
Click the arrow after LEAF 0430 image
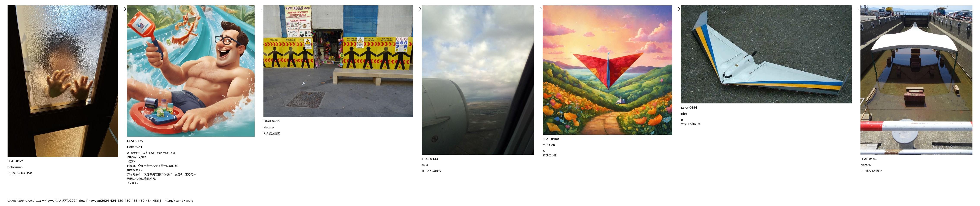point(417,9)
